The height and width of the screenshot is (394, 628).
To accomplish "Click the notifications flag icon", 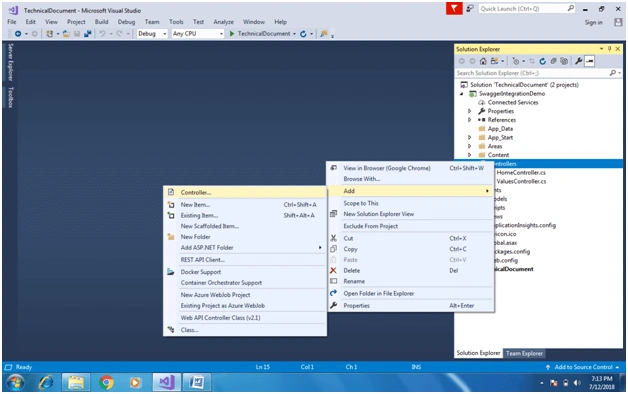I will (454, 8).
